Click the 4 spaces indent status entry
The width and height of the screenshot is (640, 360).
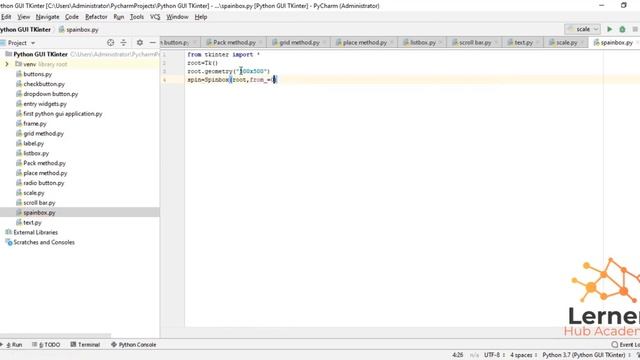tap(523, 355)
